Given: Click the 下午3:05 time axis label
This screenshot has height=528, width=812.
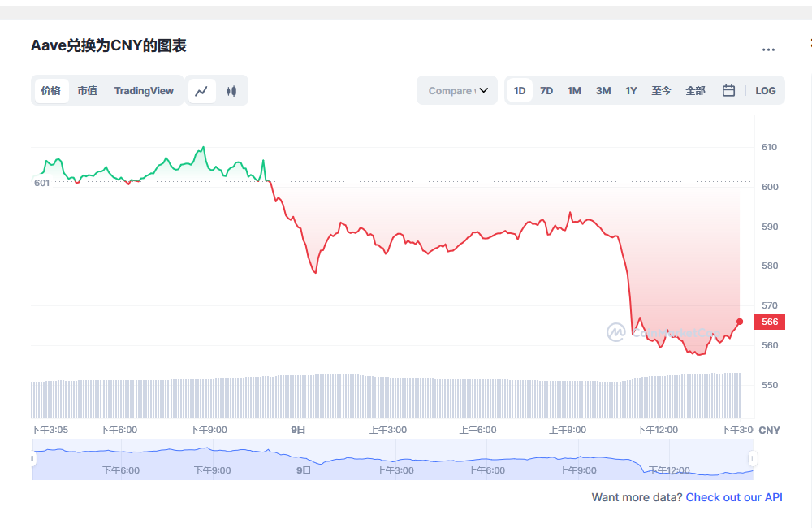Looking at the screenshot, I should click(x=50, y=430).
